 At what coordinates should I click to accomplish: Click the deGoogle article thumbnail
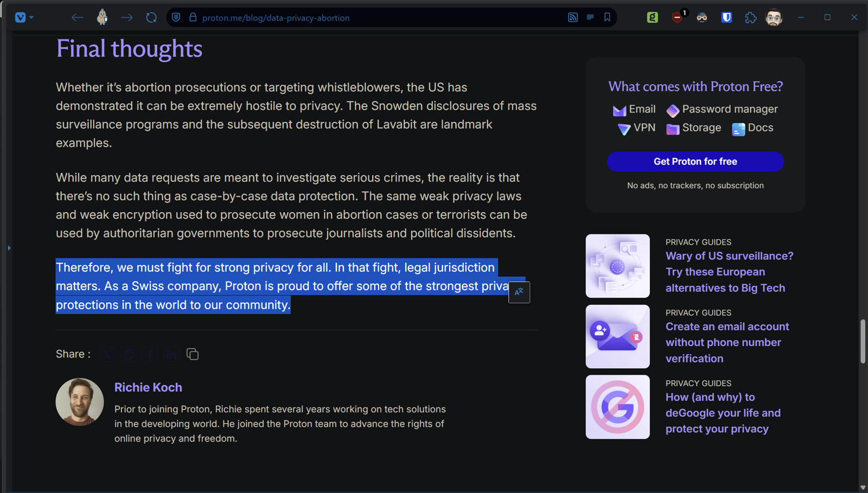pyautogui.click(x=617, y=407)
